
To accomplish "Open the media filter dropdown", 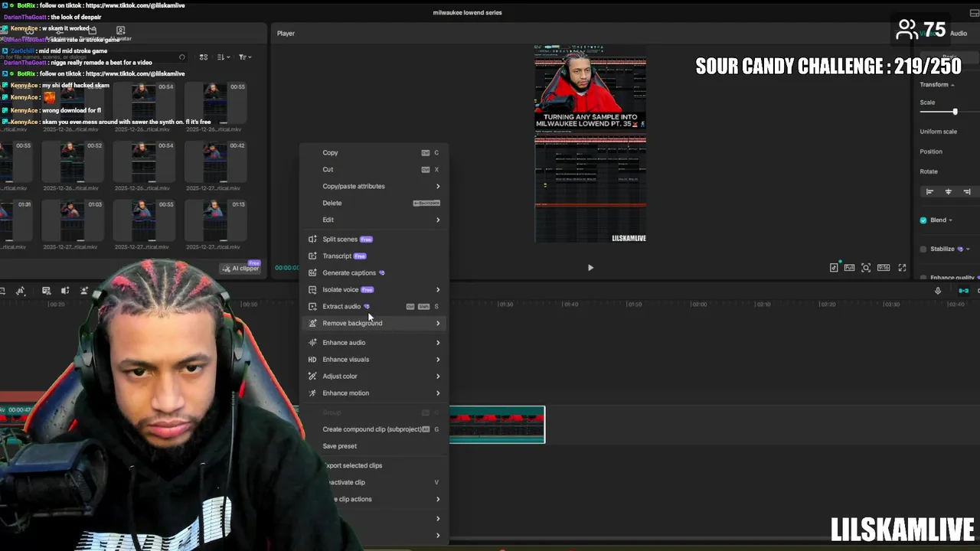I will [x=244, y=57].
